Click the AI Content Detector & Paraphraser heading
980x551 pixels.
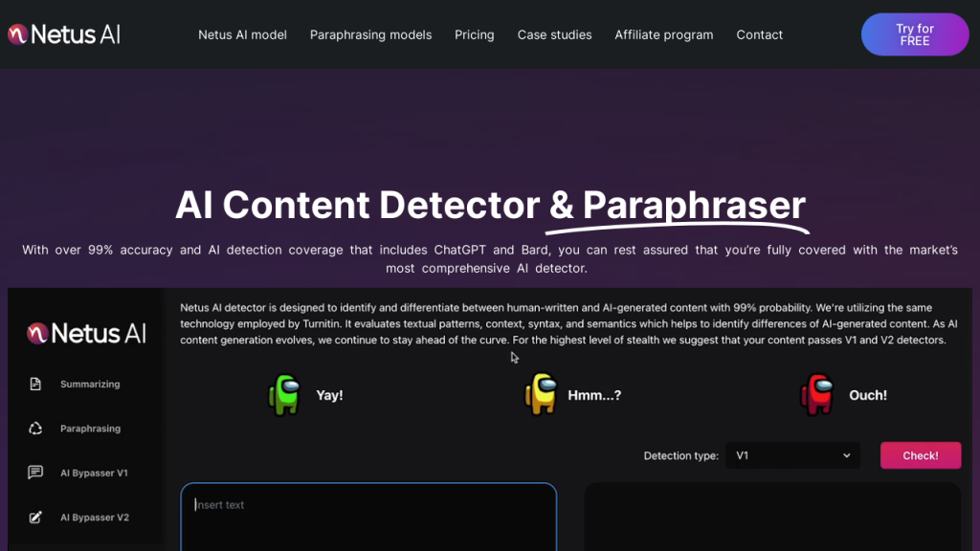491,205
